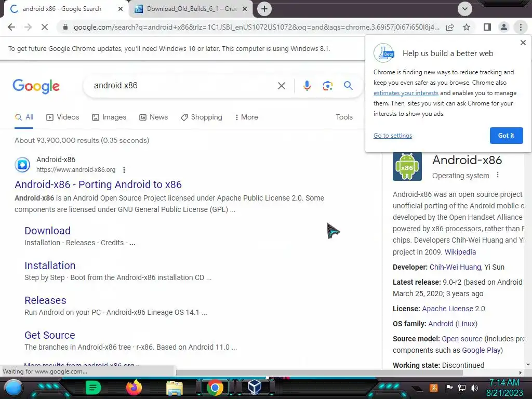The image size is (532, 399).
Task: Select the Shopping search filter
Action: click(202, 117)
